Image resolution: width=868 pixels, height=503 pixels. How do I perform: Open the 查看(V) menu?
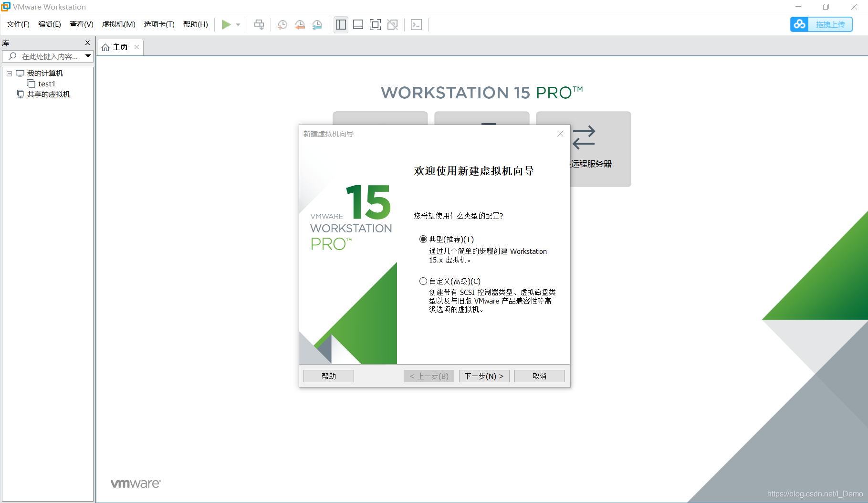[x=82, y=24]
